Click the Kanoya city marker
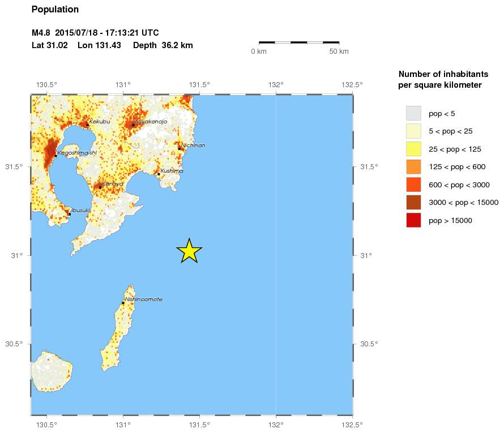 (100, 187)
